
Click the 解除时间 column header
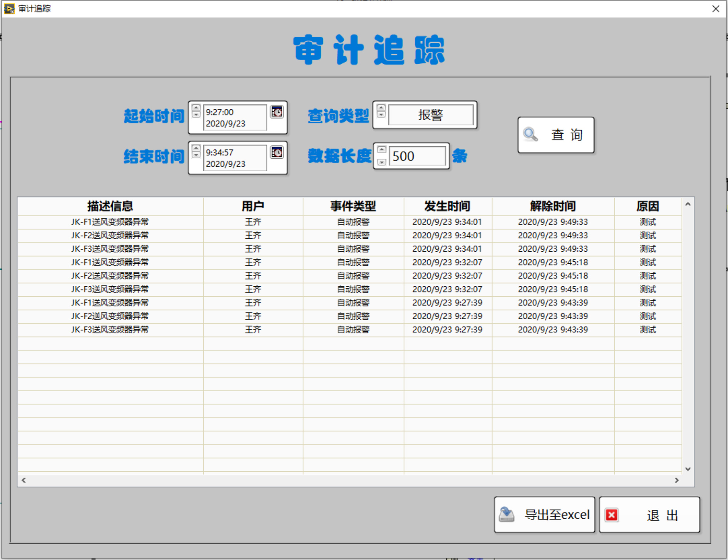(x=553, y=206)
